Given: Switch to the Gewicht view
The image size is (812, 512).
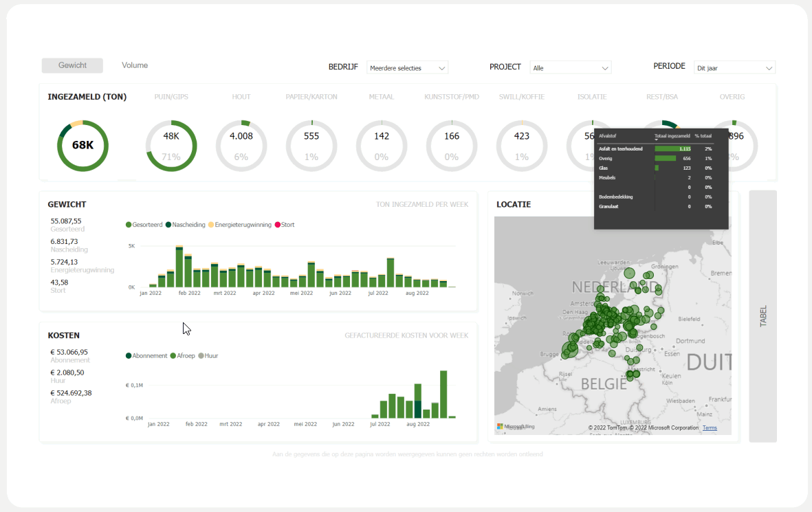Looking at the screenshot, I should coord(72,65).
